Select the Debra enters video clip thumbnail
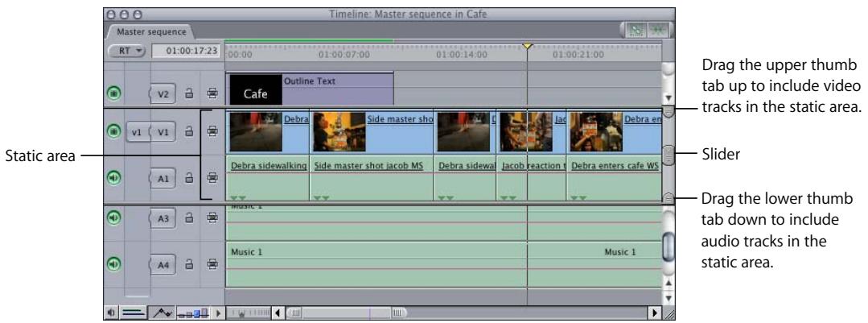This screenshot has height=323, width=868. [x=596, y=132]
